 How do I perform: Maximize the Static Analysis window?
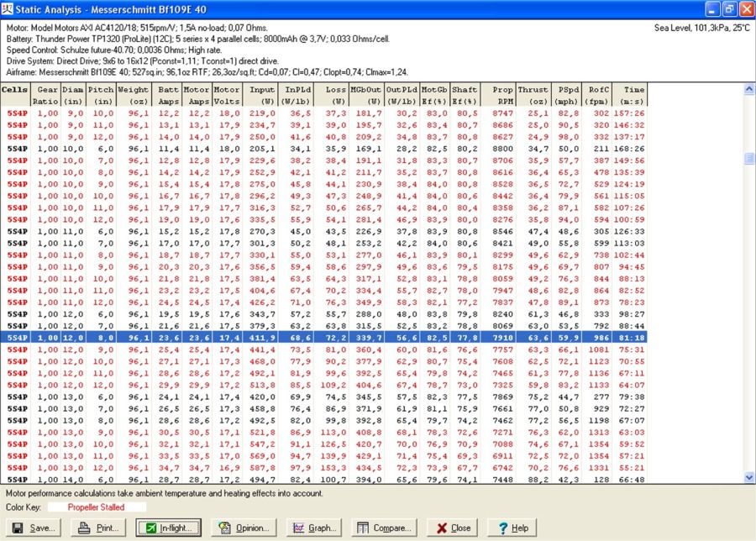[x=727, y=9]
